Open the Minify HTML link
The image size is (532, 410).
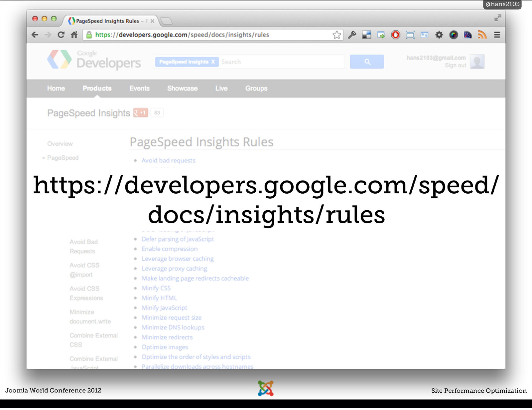point(159,298)
